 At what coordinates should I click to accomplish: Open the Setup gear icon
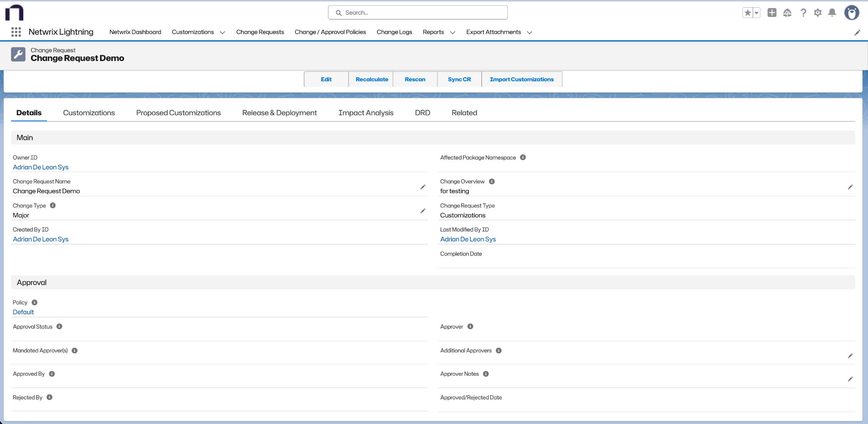tap(818, 13)
